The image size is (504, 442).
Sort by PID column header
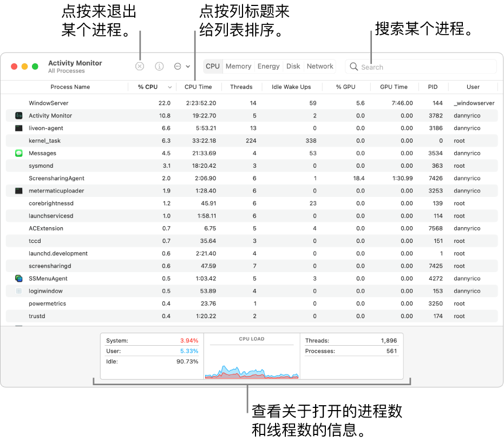pyautogui.click(x=433, y=87)
